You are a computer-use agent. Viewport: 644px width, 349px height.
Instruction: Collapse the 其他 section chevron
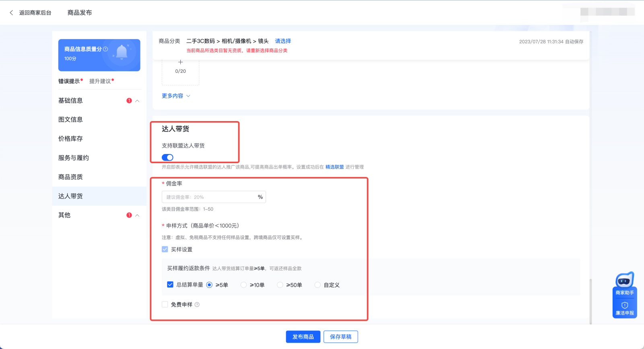[137, 216]
